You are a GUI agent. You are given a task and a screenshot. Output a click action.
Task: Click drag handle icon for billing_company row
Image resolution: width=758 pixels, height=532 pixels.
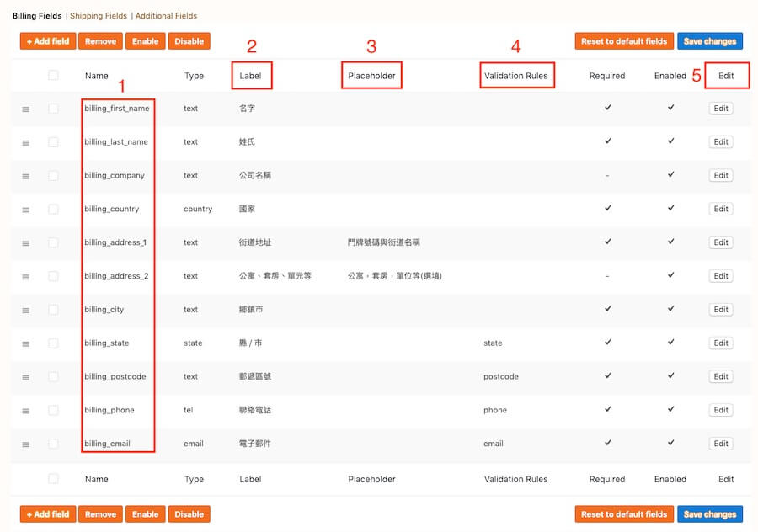coord(25,176)
